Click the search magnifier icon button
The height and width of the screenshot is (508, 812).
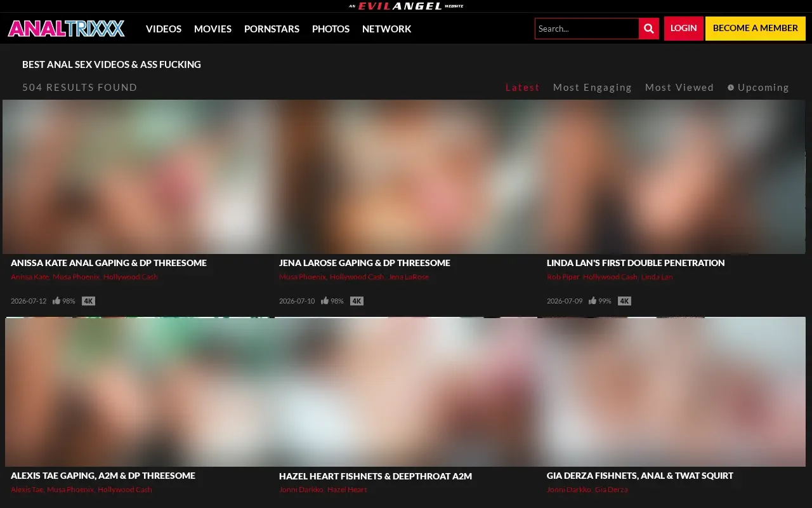(x=649, y=29)
